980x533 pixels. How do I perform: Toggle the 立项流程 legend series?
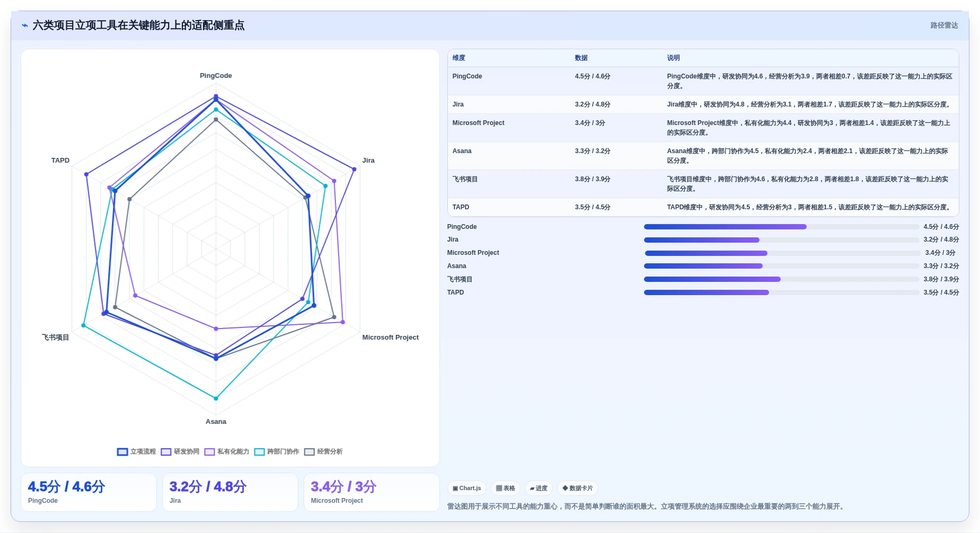(137, 451)
